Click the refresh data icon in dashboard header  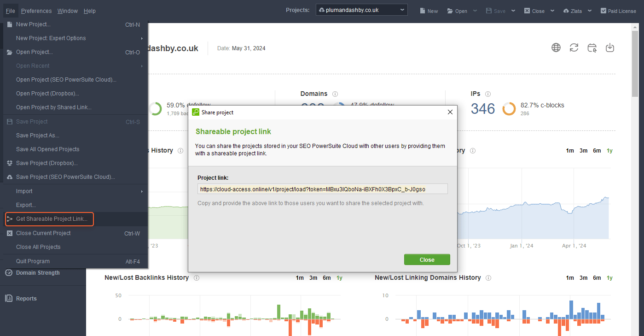pos(574,47)
